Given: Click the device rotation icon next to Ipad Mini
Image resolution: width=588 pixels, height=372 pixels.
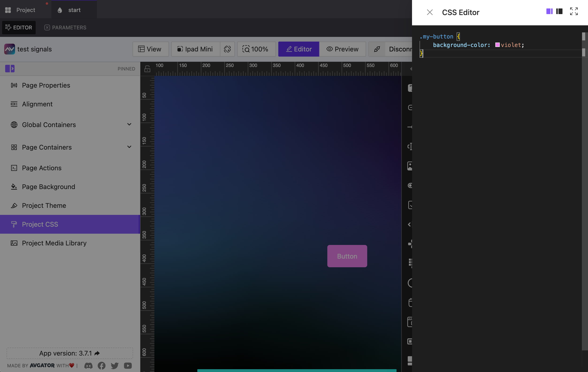Looking at the screenshot, I should pos(227,49).
